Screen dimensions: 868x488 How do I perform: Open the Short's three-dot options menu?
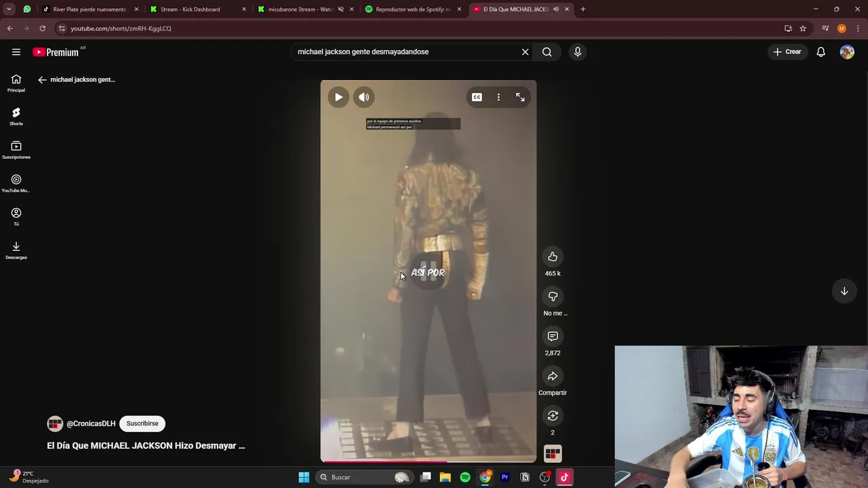point(498,97)
